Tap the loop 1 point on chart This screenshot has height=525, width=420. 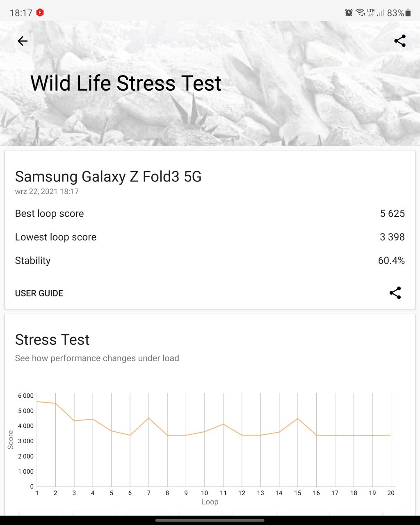[x=37, y=401]
